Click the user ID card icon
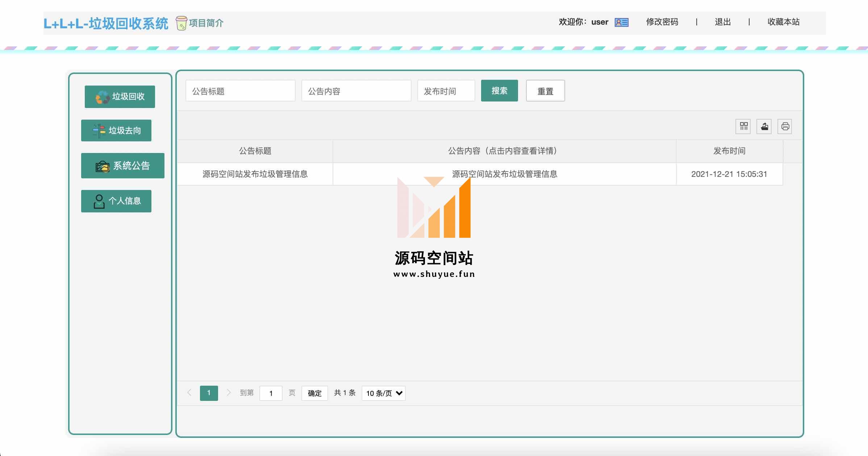The image size is (868, 456). click(x=622, y=22)
